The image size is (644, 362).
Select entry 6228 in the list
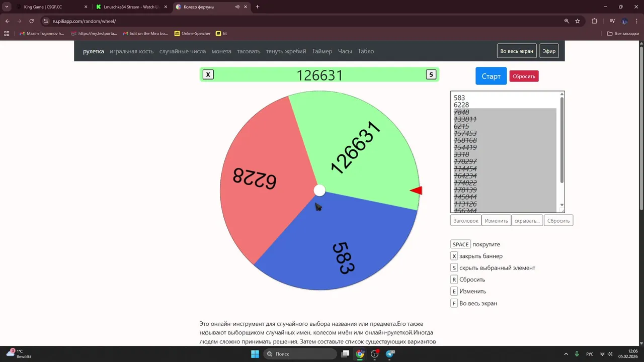coord(461,105)
